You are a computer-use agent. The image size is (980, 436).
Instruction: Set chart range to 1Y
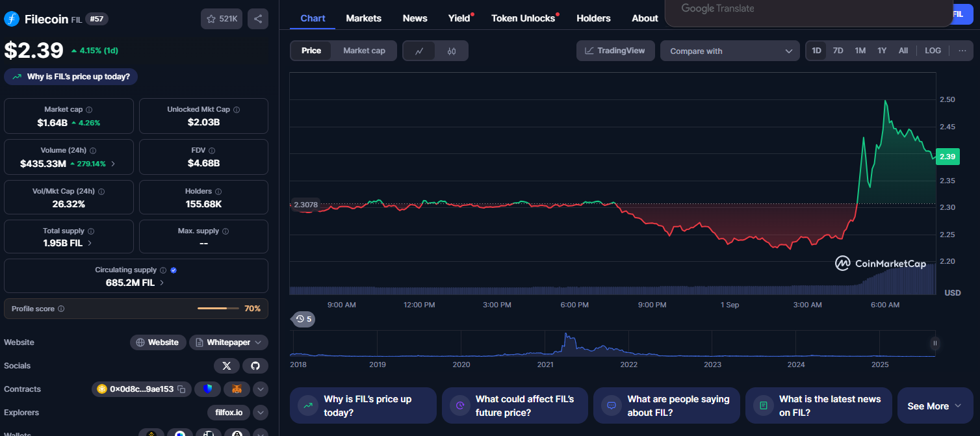tap(882, 51)
